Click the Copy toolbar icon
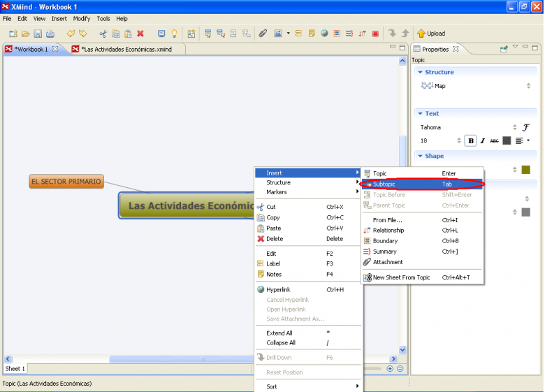545x392 pixels. 116,34
